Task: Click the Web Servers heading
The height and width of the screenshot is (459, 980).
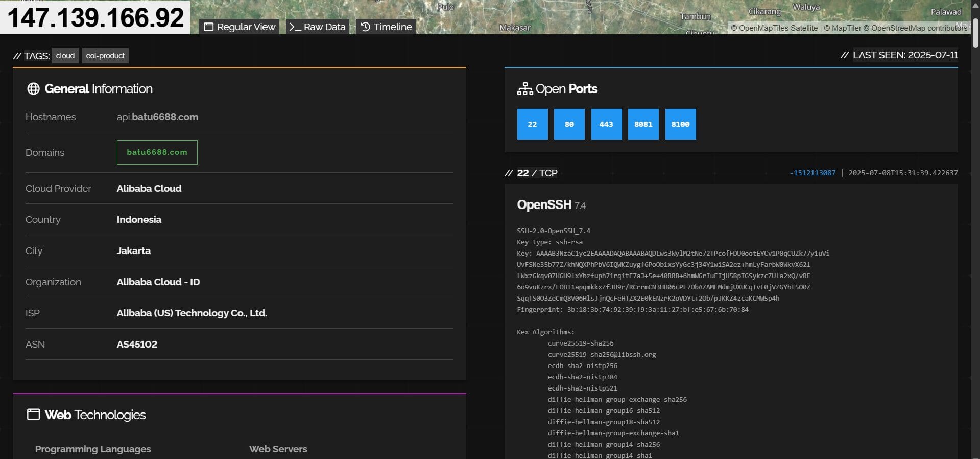Action: coord(278,449)
